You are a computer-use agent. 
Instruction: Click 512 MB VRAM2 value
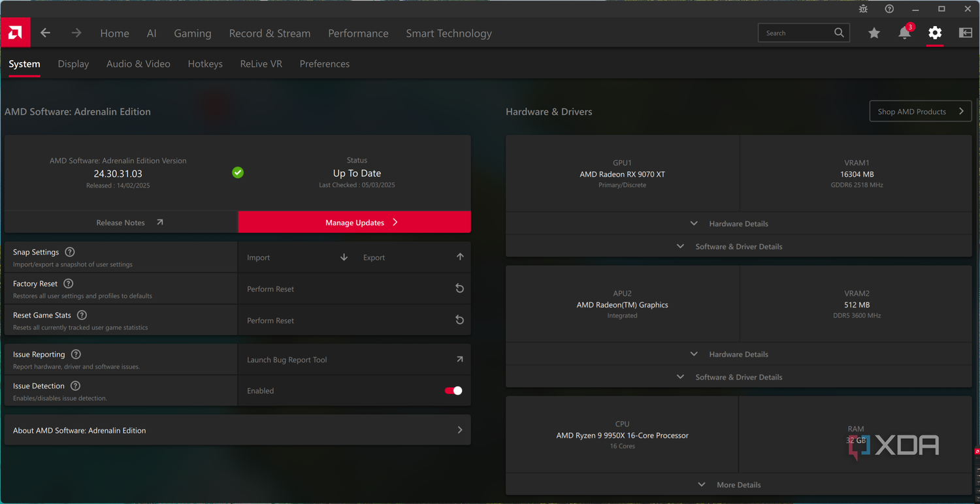[x=857, y=305]
